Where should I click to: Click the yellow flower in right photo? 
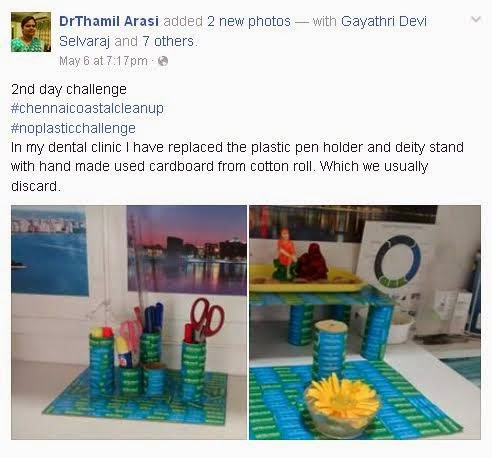click(342, 400)
